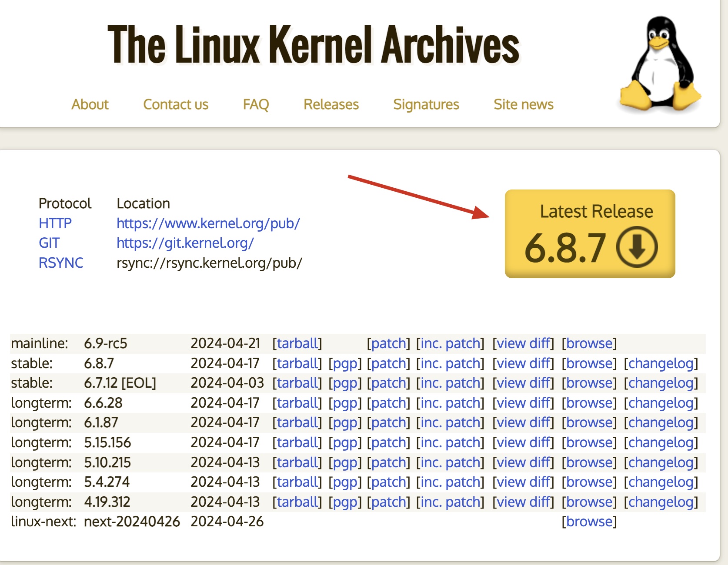This screenshot has height=565, width=728.
Task: Open changelog for 6.7.12 [EOL]
Action: (x=661, y=383)
